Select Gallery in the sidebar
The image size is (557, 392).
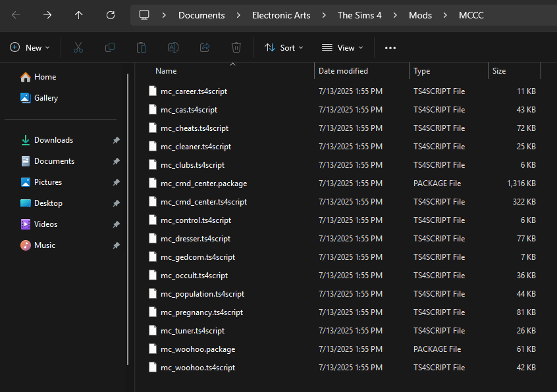[47, 97]
